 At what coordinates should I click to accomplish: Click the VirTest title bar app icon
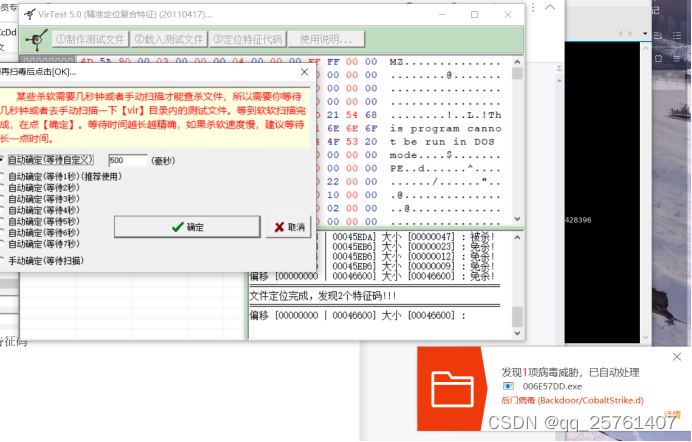pos(30,14)
